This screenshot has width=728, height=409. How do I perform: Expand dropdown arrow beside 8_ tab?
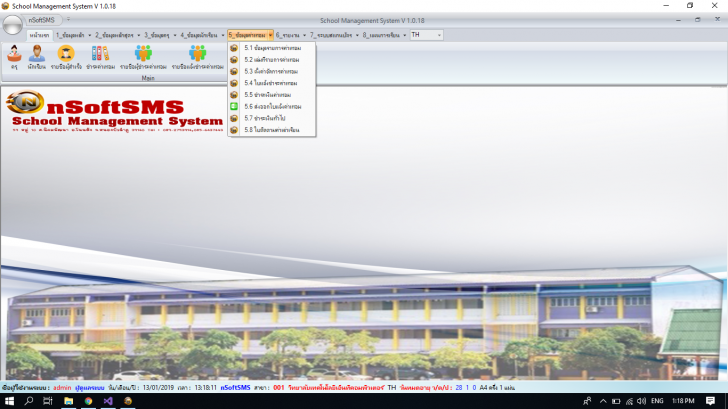coord(404,35)
